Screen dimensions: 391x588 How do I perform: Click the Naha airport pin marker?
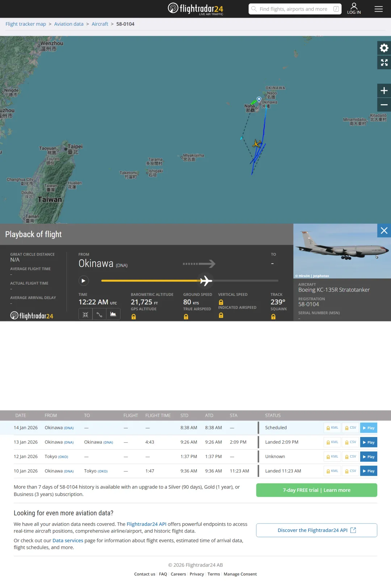click(259, 99)
